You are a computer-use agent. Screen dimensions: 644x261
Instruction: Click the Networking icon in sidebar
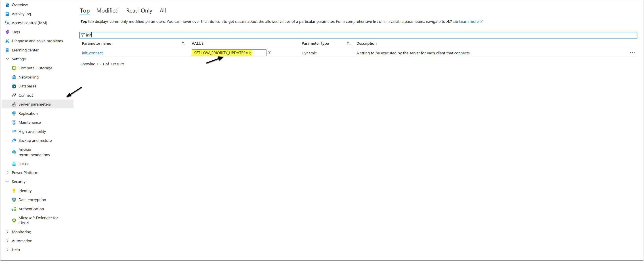click(x=14, y=77)
